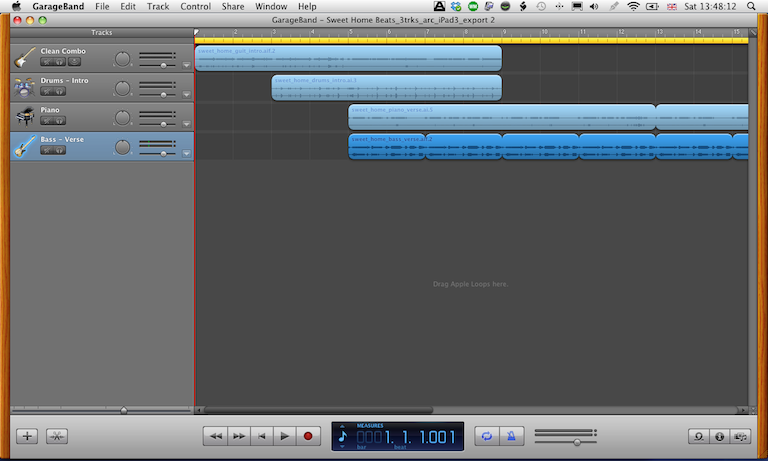Click the Clean Combo guitar track icon
This screenshot has width=768, height=461.
(x=25, y=59)
